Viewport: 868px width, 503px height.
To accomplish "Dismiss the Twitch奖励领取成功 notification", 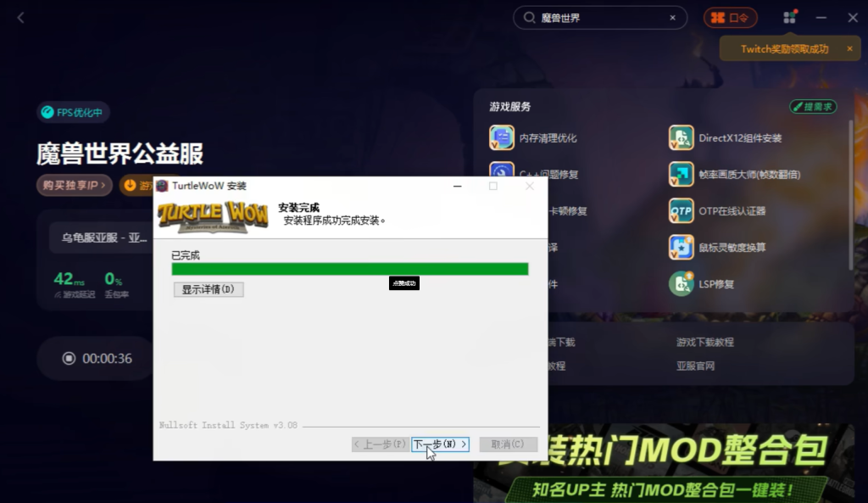I will [849, 48].
